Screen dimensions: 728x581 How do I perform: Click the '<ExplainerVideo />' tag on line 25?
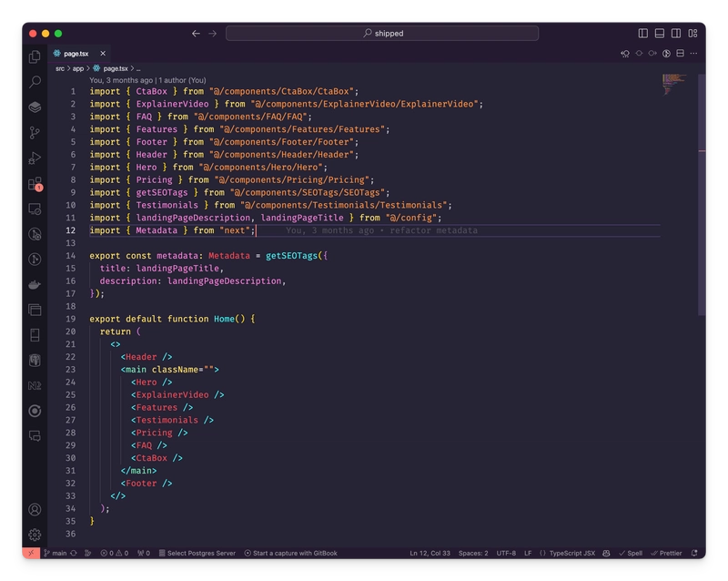[177, 395]
